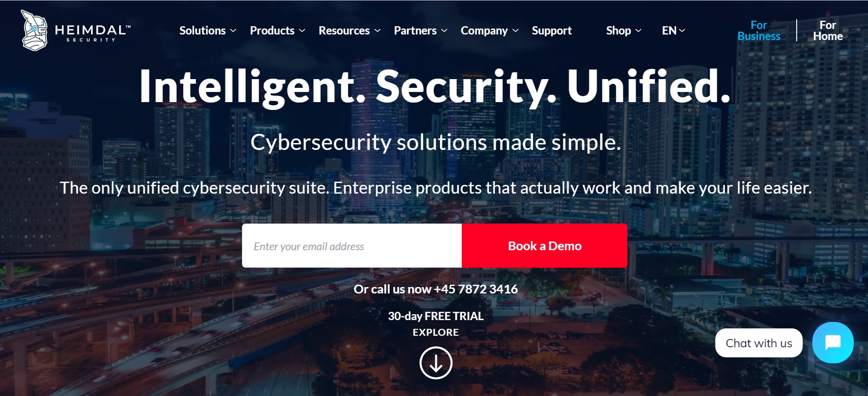Click the Heimdal Security helmet logo
The height and width of the screenshot is (396, 868).
pyautogui.click(x=34, y=30)
